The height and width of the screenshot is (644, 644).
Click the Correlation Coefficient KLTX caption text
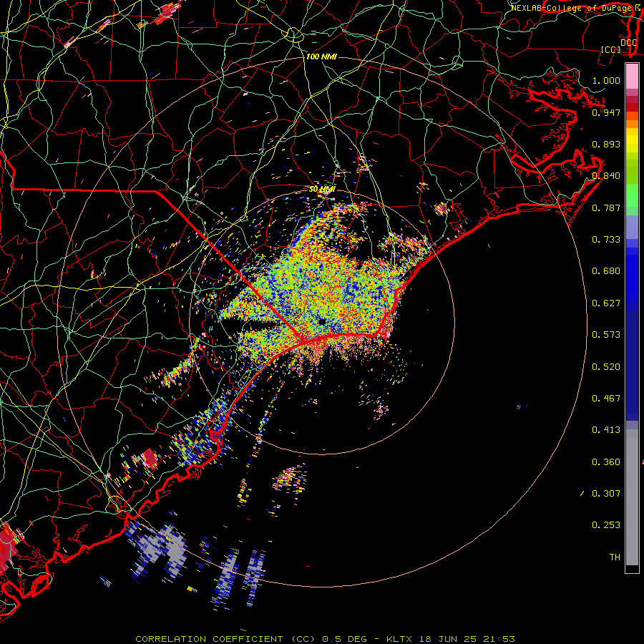325,639
